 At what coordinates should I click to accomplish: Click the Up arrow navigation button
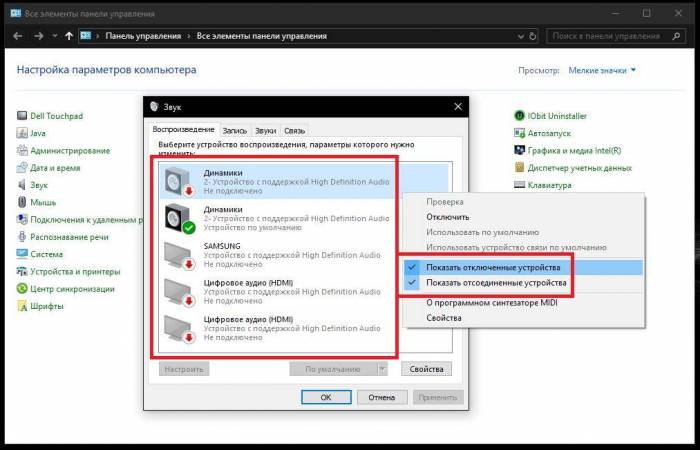click(x=68, y=35)
